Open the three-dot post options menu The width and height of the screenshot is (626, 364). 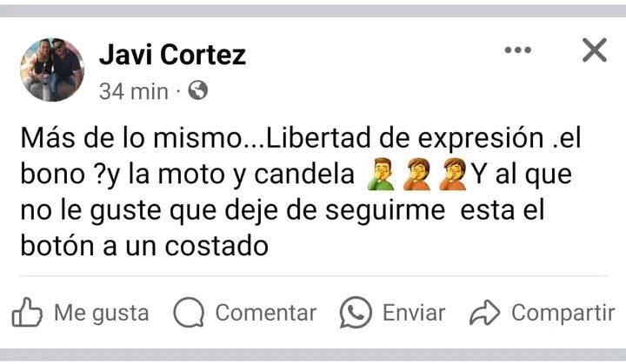518,50
